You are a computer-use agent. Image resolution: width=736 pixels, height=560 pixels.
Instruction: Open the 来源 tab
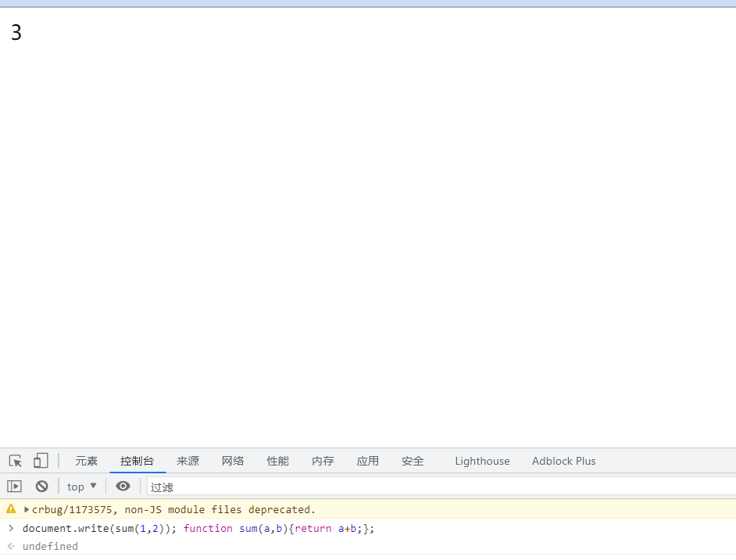(x=188, y=461)
